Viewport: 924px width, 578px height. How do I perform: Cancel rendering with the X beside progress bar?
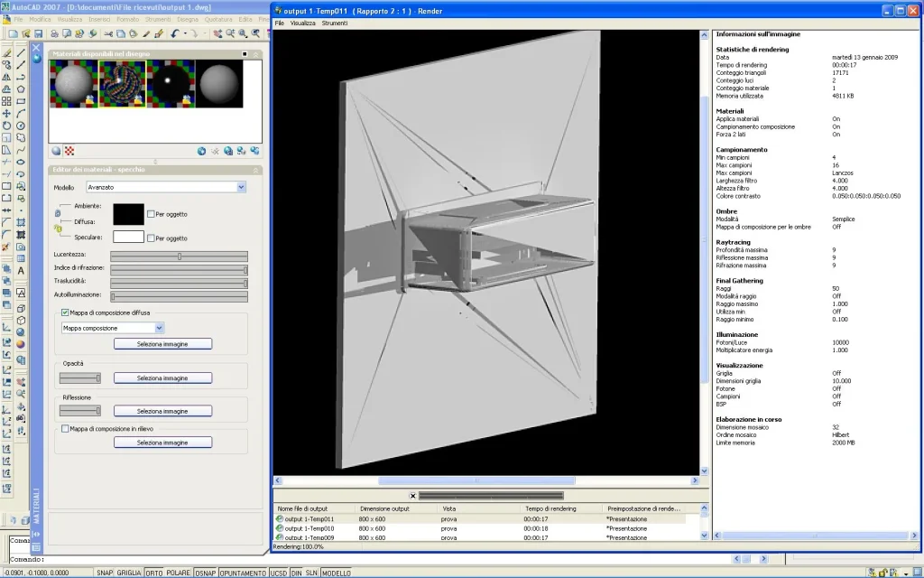click(412, 496)
